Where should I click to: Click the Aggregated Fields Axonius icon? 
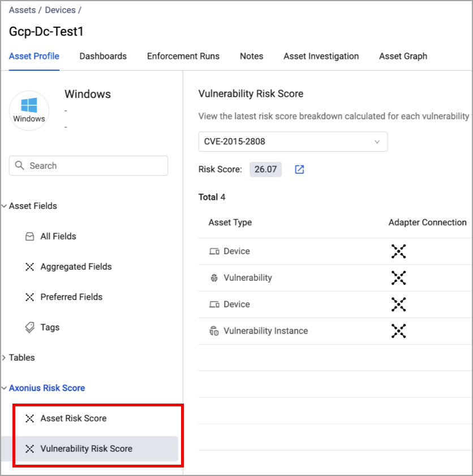[30, 267]
